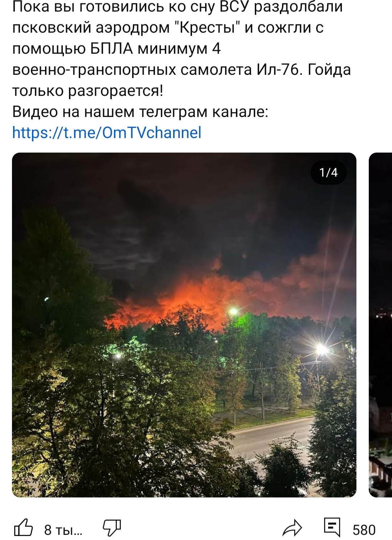This screenshot has width=392, height=540.
Task: Dislike the post with thumbs-down icon
Action: 111,528
